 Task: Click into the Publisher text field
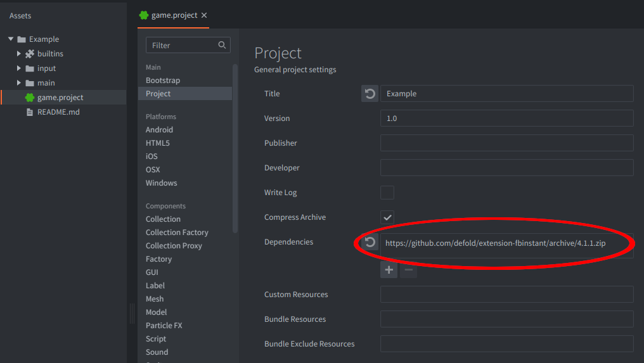[506, 143]
